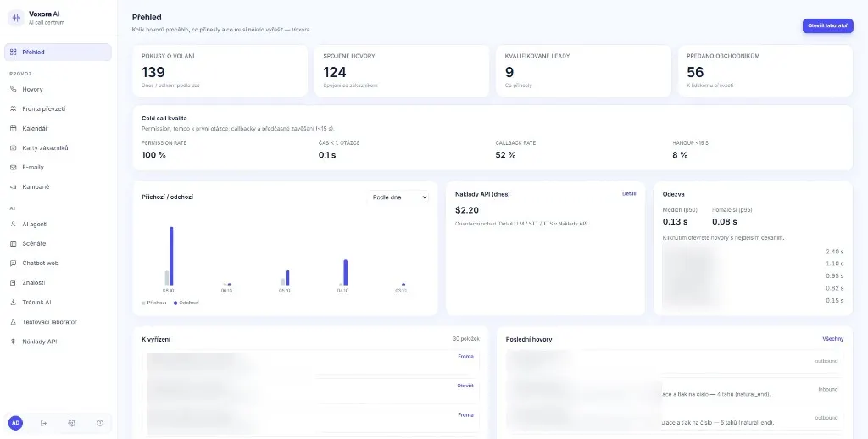Open Scénáře via its layout icon

point(14,243)
